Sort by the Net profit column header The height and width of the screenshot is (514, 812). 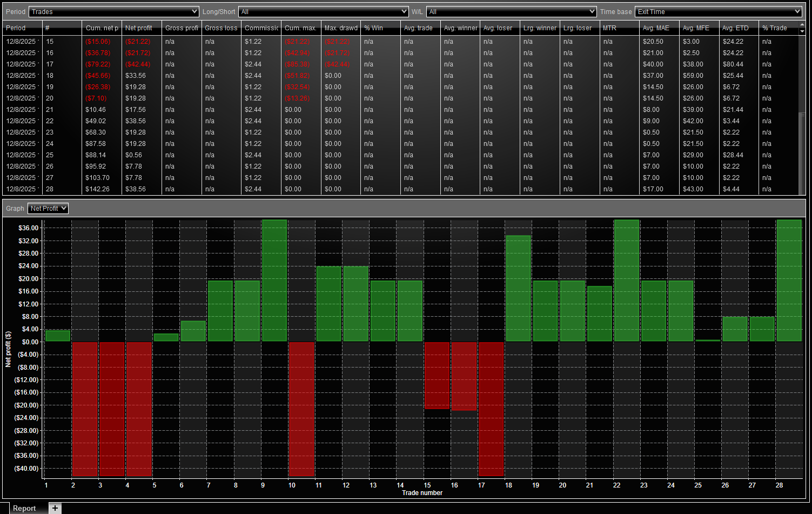(139, 28)
